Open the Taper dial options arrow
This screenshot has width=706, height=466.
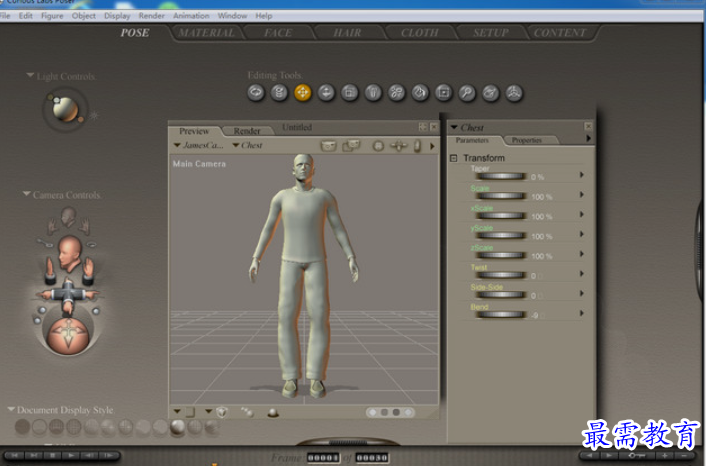pyautogui.click(x=582, y=175)
